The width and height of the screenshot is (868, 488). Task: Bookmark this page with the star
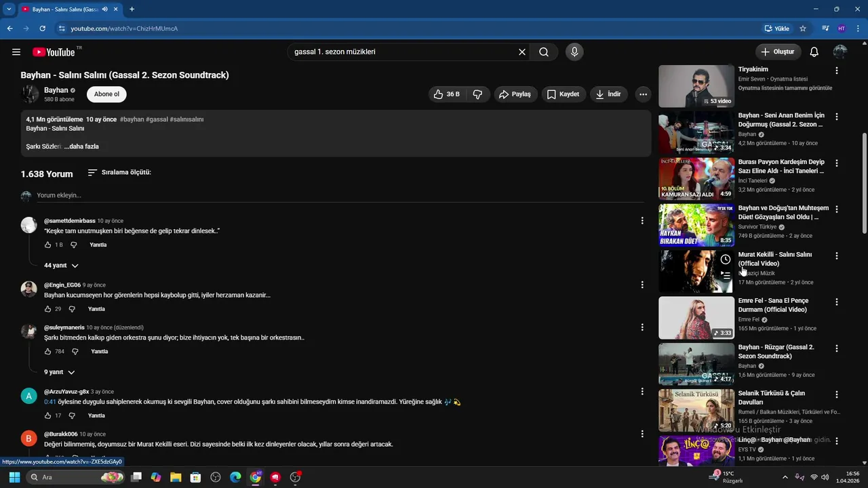click(803, 28)
